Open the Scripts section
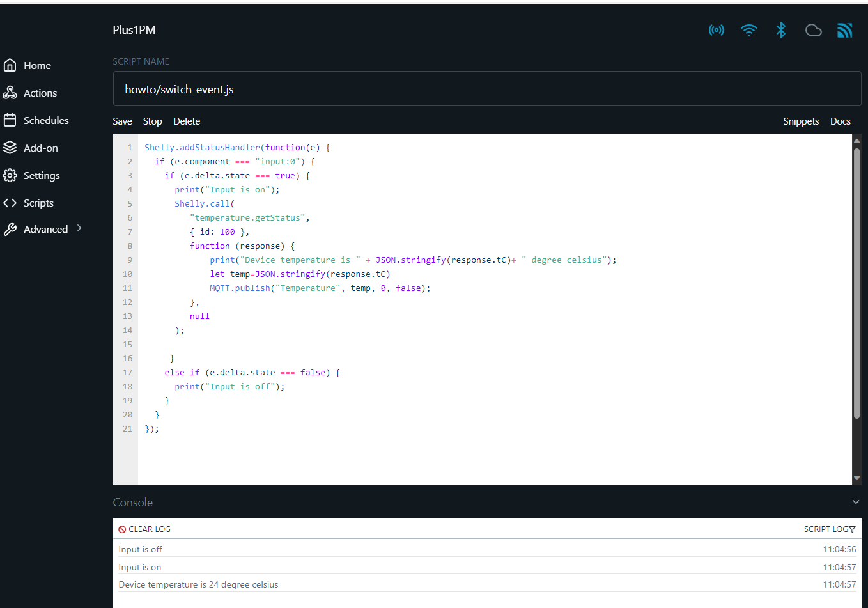 click(x=28, y=203)
